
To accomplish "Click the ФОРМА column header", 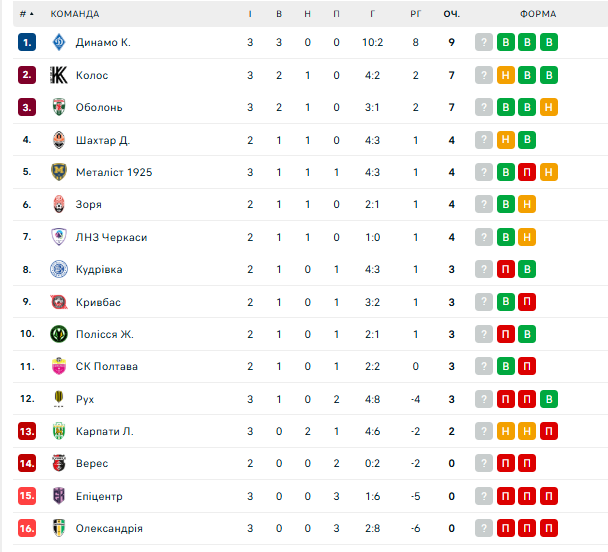I will point(537,14).
